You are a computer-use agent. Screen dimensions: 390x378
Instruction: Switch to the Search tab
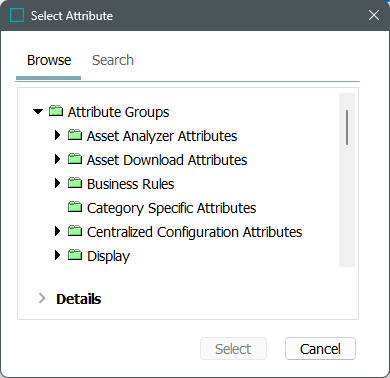pyautogui.click(x=113, y=60)
